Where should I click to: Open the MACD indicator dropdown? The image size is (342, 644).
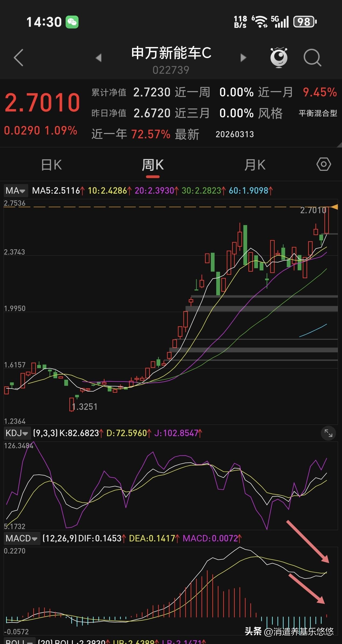22,538
